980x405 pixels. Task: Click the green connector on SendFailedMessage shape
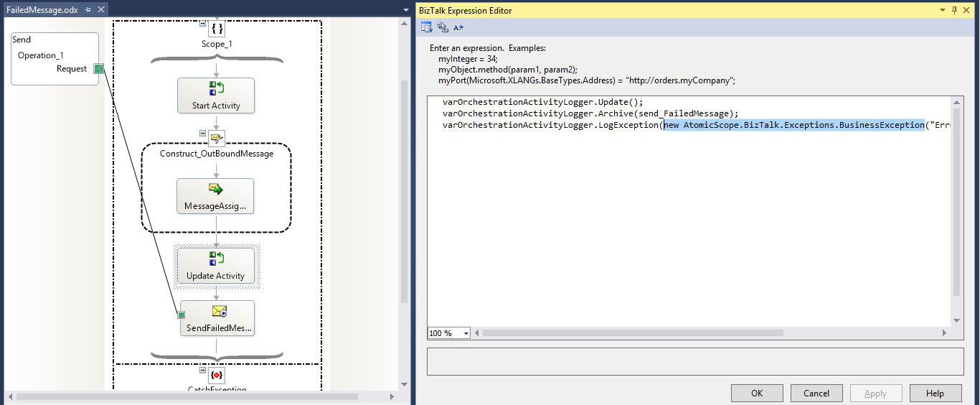point(182,315)
